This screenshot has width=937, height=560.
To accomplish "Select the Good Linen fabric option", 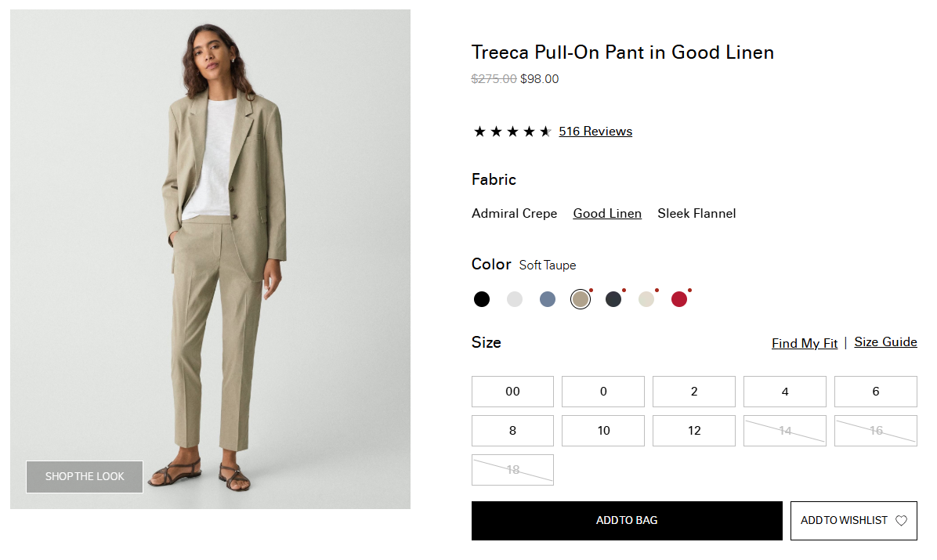I will (x=607, y=214).
